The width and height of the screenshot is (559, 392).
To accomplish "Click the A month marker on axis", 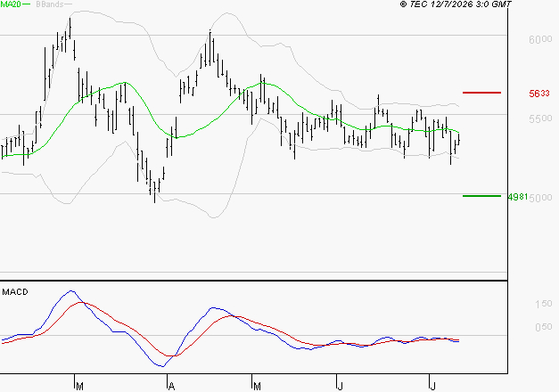I will [171, 387].
